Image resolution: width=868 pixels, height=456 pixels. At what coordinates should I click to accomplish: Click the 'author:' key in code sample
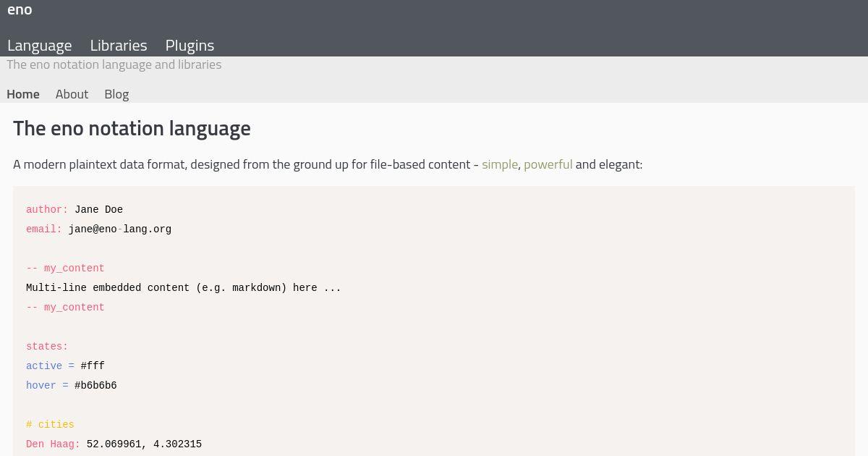pyautogui.click(x=47, y=210)
